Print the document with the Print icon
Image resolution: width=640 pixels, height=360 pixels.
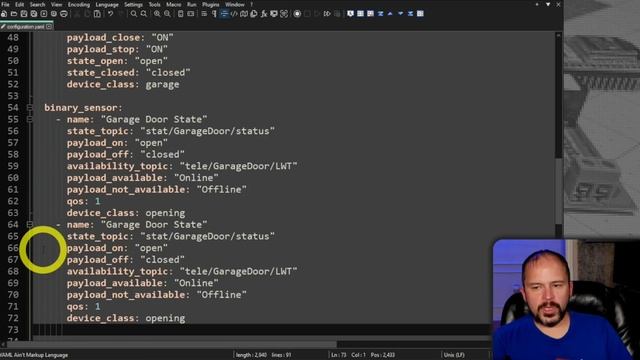[x=64, y=14]
